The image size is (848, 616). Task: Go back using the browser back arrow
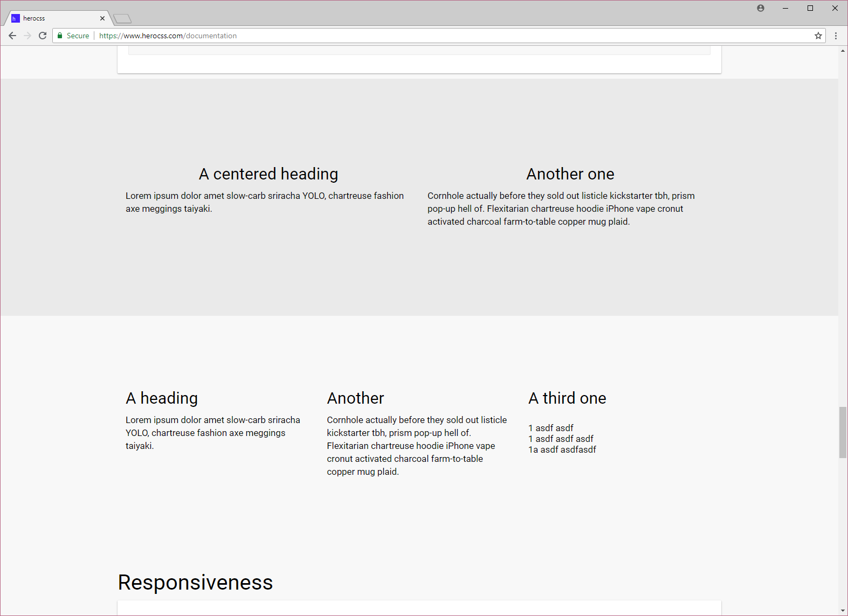(x=12, y=36)
